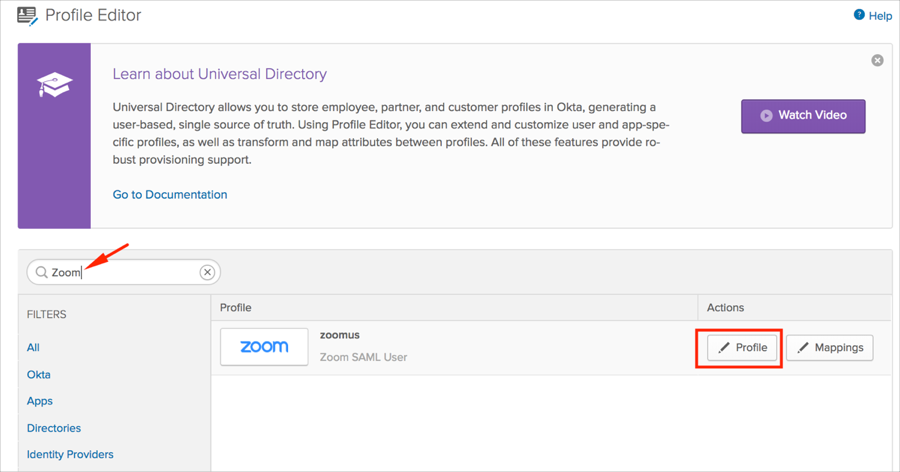This screenshot has height=472, width=900.
Task: Click the Zoom logo thumbnail
Action: (264, 347)
